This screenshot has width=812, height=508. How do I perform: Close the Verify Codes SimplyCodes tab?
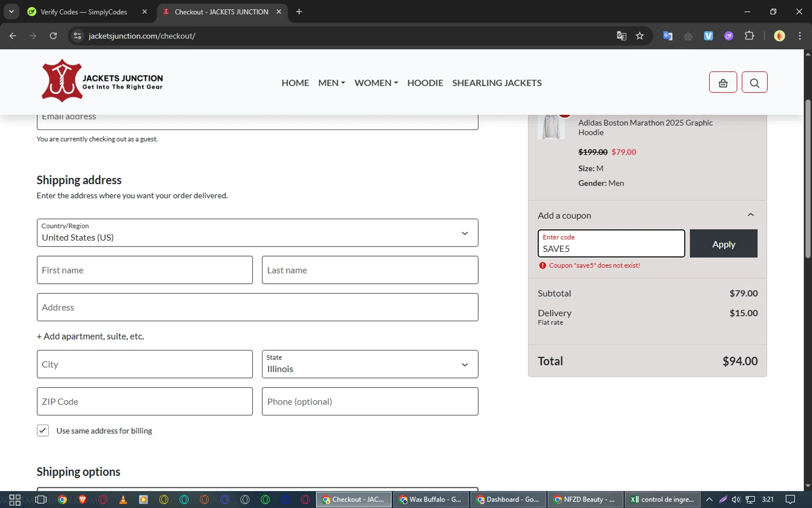(x=145, y=11)
